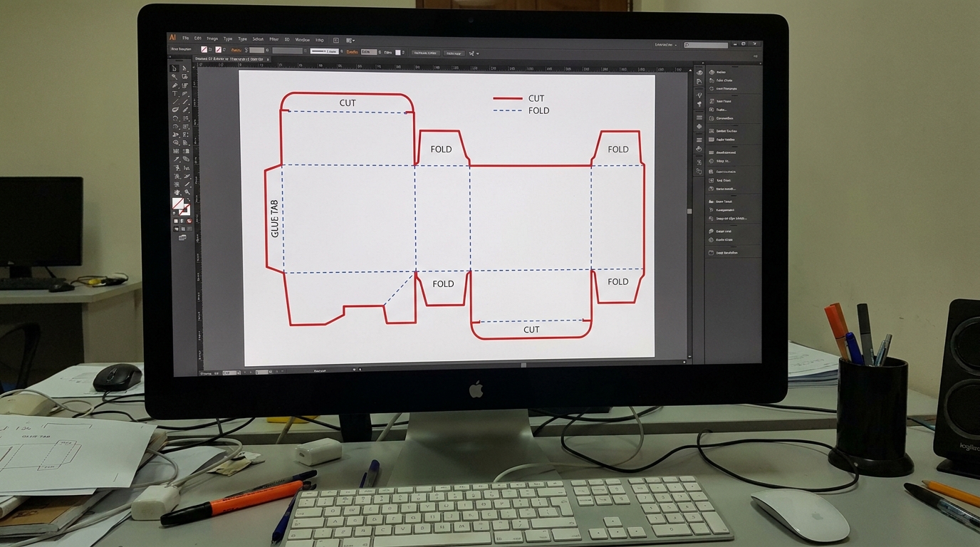Collapse the right panels with double-arrow
The height and width of the screenshot is (547, 980).
761,63
